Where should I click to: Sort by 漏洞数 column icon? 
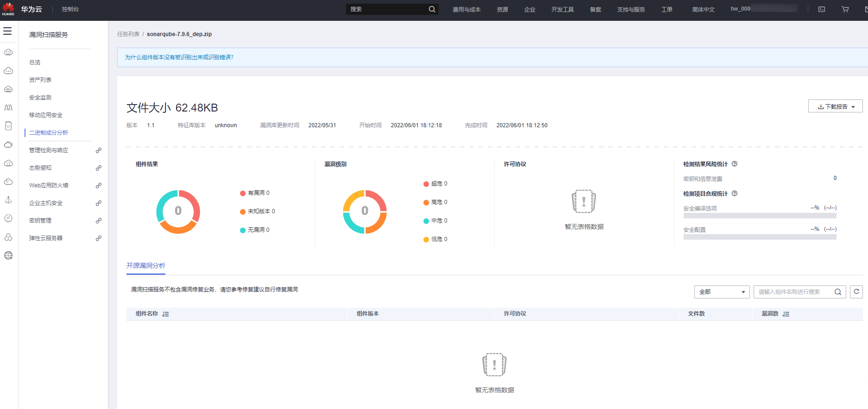click(786, 314)
